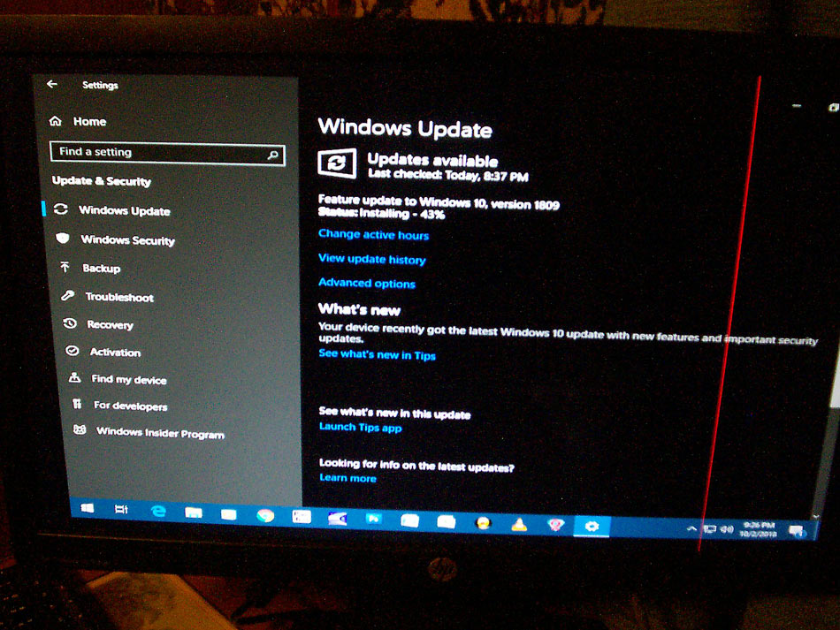Click the 'Find a setting' search box
This screenshot has width=840, height=630.
[167, 153]
